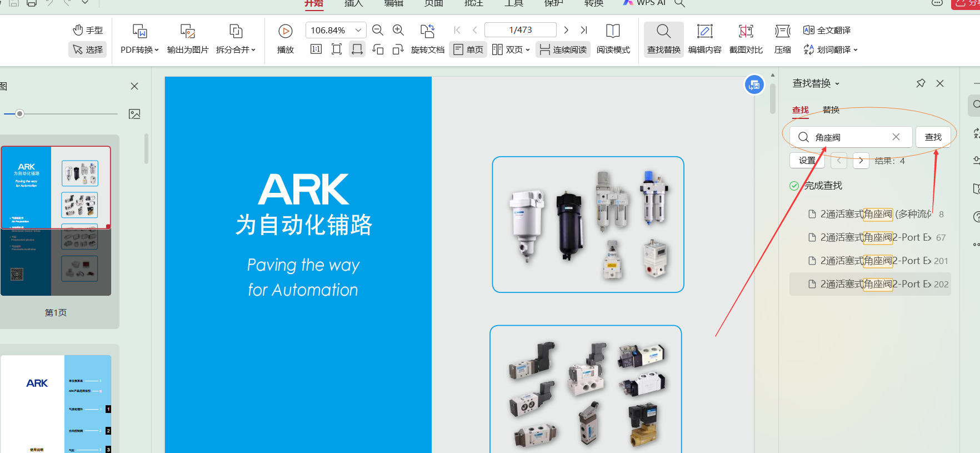
Task: Switch to the Replace tab
Action: pyautogui.click(x=831, y=109)
